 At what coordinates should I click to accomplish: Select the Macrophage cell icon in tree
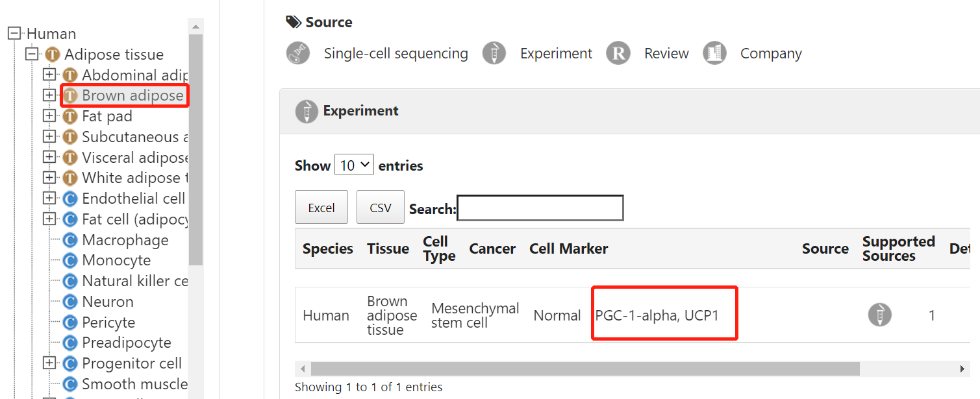[70, 240]
